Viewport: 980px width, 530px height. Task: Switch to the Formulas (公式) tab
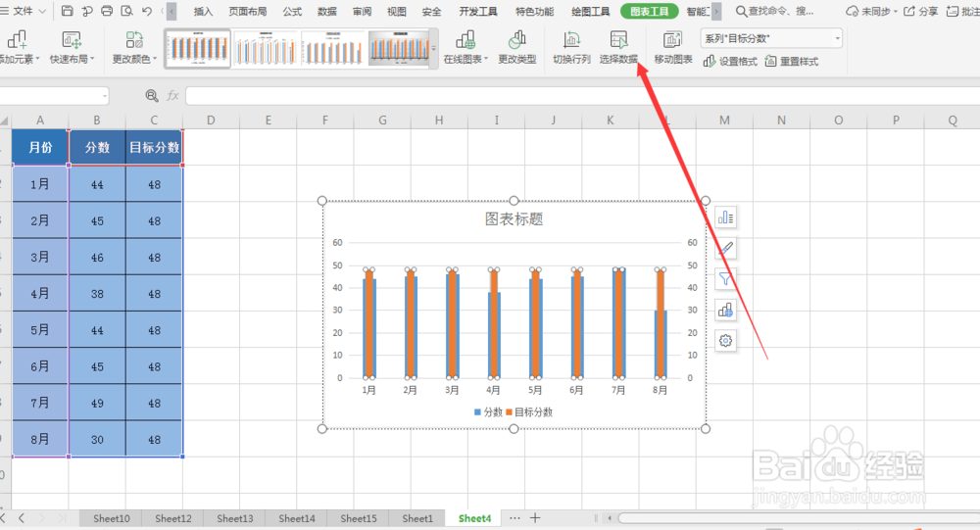click(x=292, y=11)
